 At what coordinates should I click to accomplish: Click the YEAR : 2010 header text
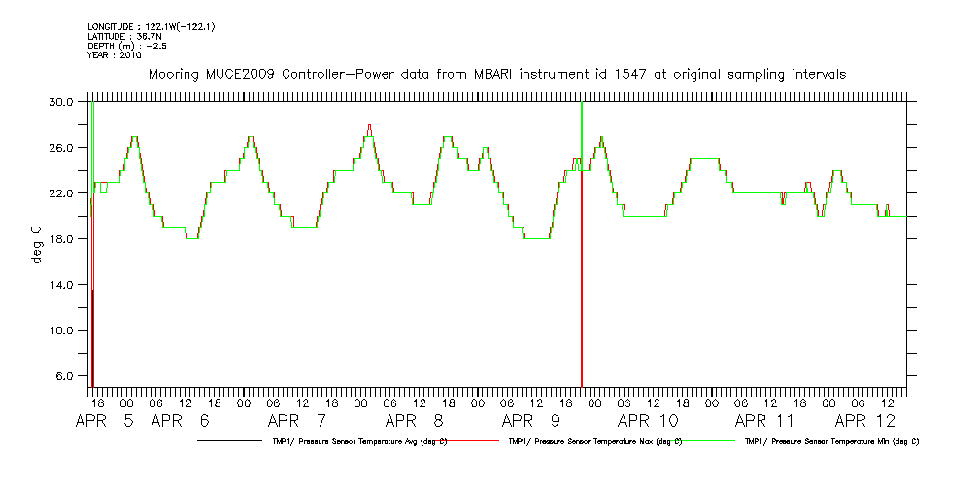coord(115,55)
